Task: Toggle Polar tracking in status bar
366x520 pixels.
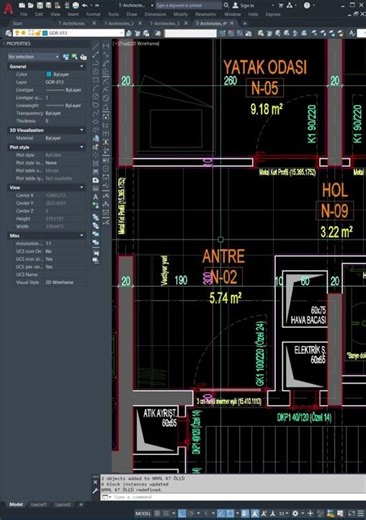Action: click(191, 513)
